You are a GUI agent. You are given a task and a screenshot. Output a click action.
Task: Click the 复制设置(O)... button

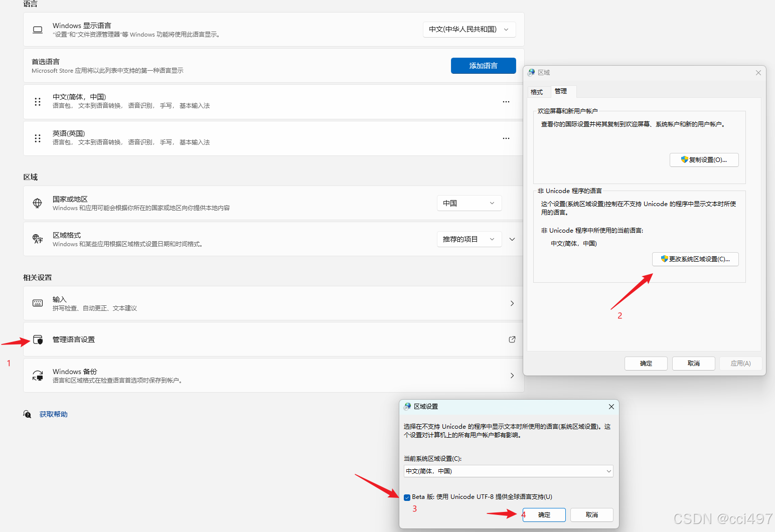704,160
